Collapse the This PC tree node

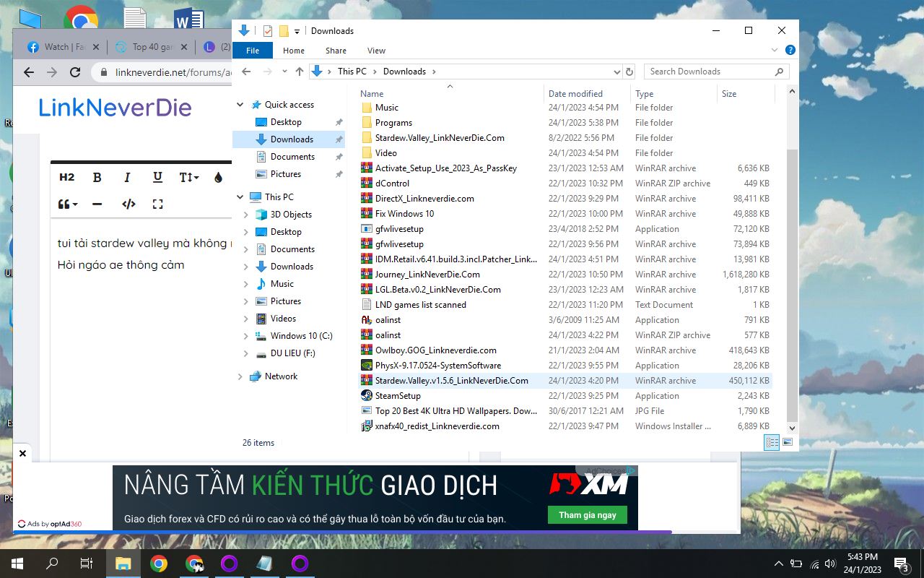tap(240, 197)
